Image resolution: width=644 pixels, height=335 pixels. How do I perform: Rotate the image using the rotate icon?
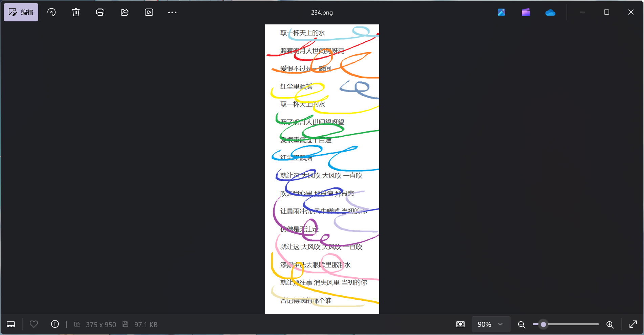(51, 12)
